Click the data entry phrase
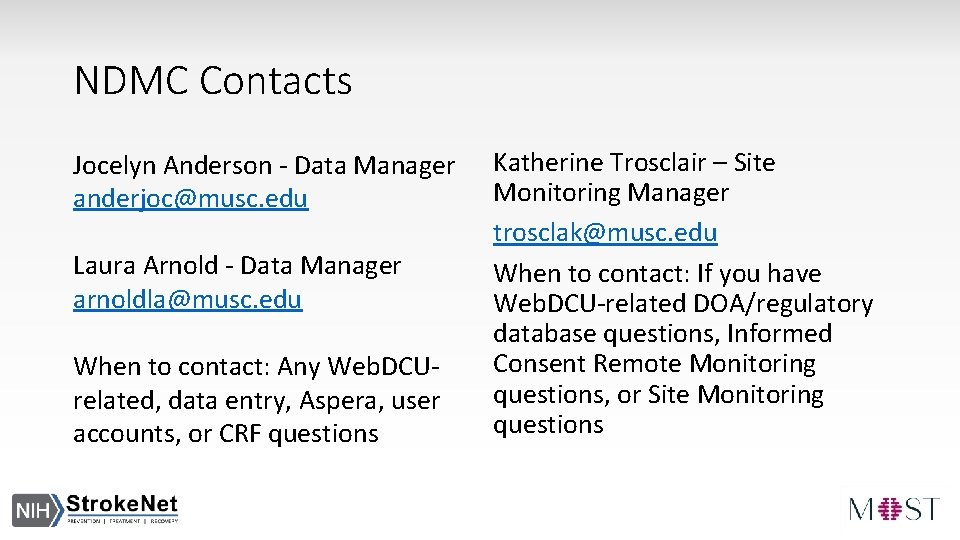This screenshot has width=960, height=540. [x=212, y=401]
